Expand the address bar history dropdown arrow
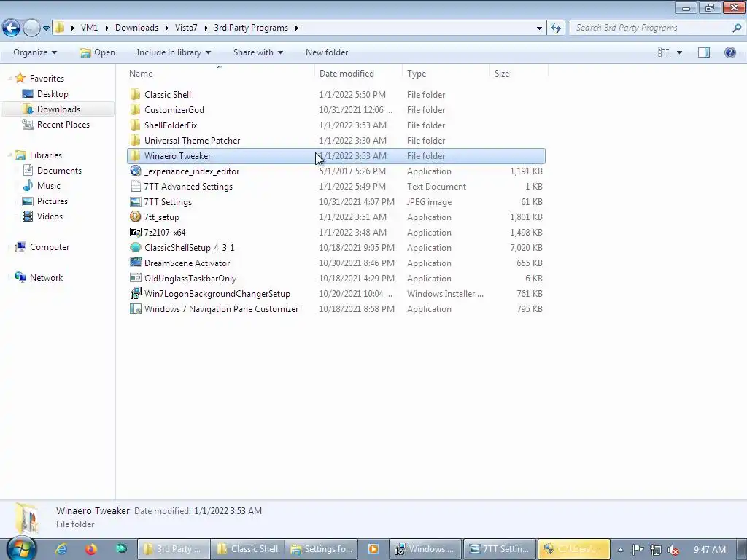 click(x=539, y=28)
